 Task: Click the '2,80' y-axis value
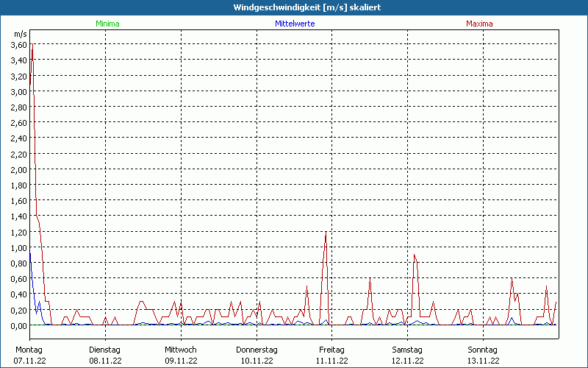point(19,107)
